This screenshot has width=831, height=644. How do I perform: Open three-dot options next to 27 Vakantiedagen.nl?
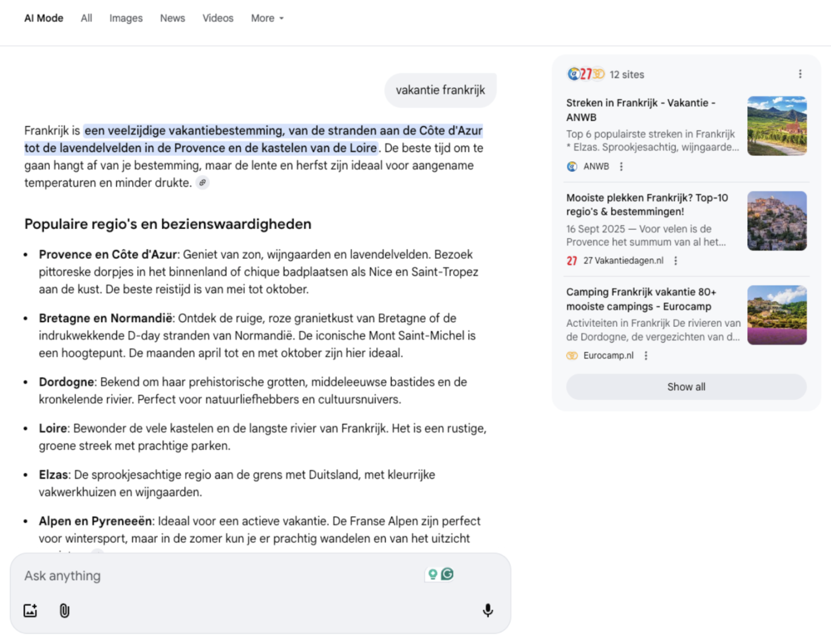tap(675, 261)
